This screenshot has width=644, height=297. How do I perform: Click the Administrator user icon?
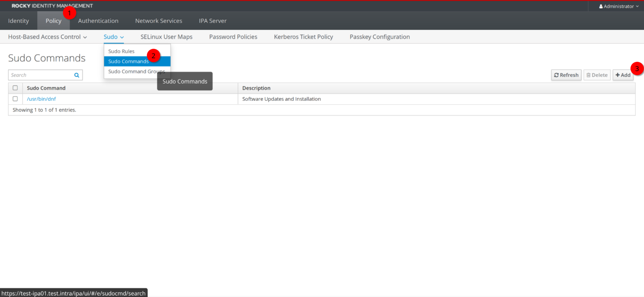601,6
